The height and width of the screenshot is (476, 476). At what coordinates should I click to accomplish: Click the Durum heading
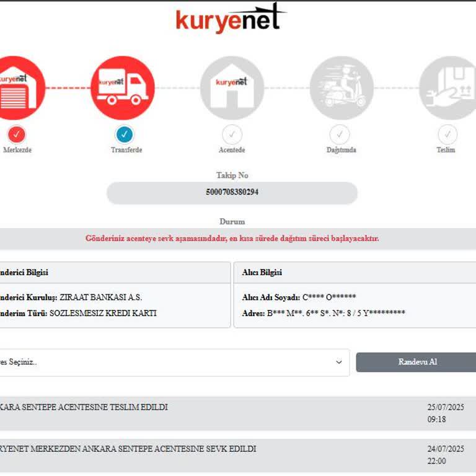tap(232, 222)
